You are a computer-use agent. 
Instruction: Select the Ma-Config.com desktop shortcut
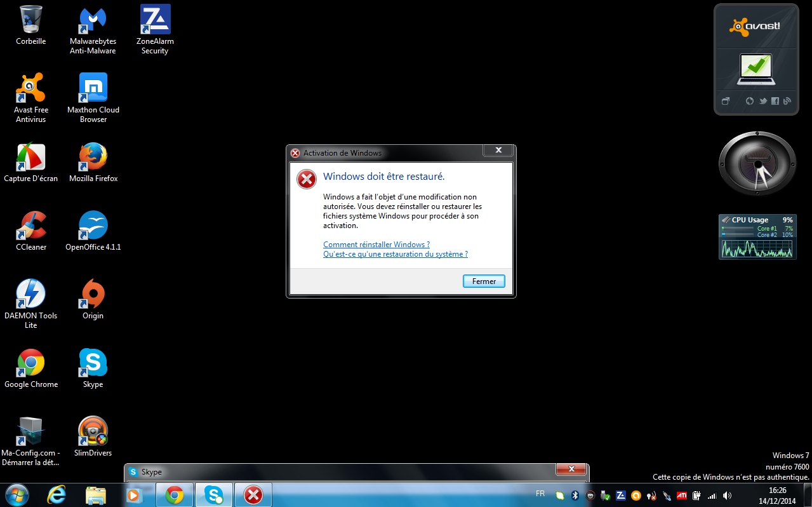tap(30, 441)
